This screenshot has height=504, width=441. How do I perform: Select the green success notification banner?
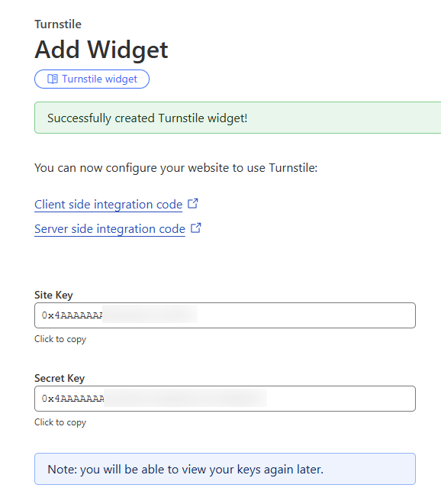(x=238, y=118)
